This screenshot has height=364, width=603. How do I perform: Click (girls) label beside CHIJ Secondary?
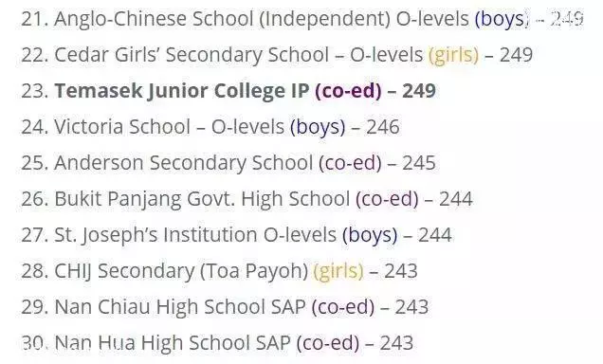pyautogui.click(x=338, y=271)
